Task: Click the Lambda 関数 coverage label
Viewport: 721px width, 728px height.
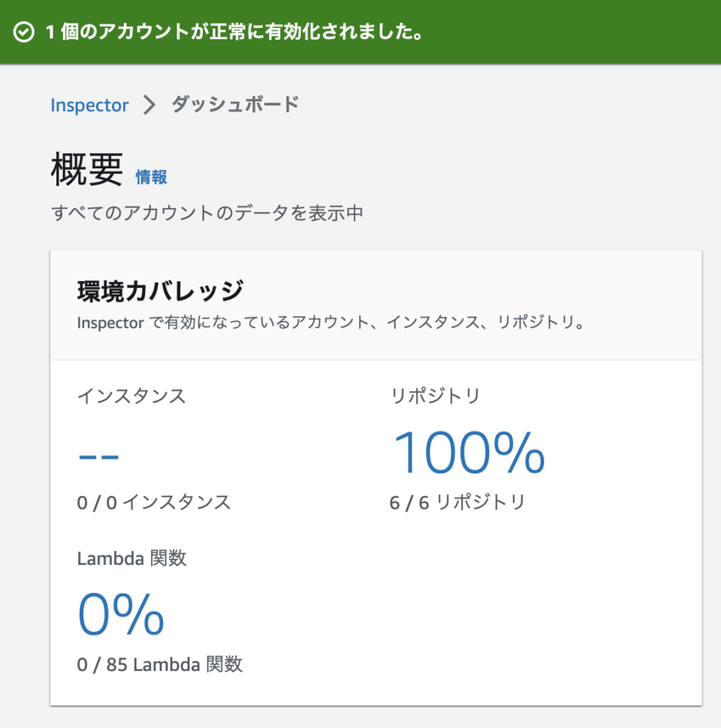Action: coord(132,557)
